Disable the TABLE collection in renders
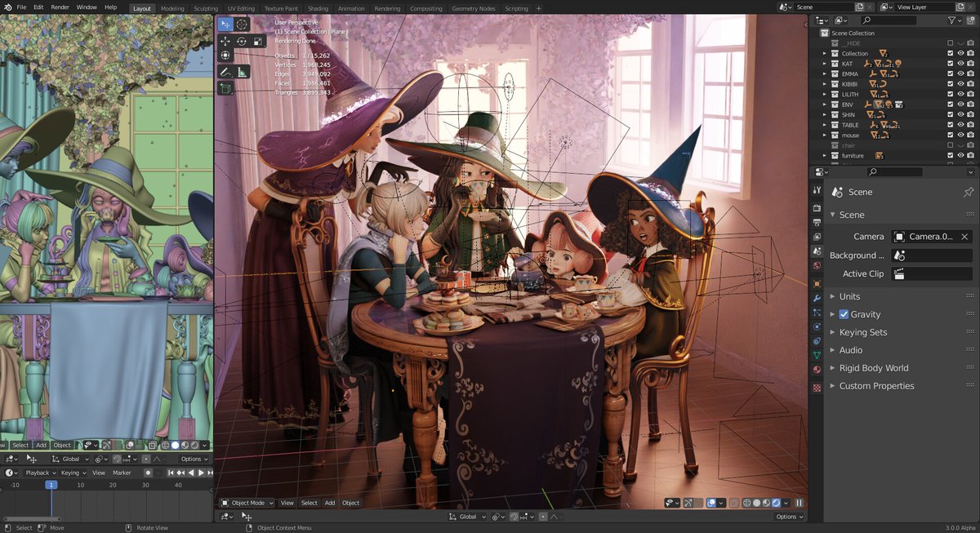The height and width of the screenshot is (533, 980). 970,125
